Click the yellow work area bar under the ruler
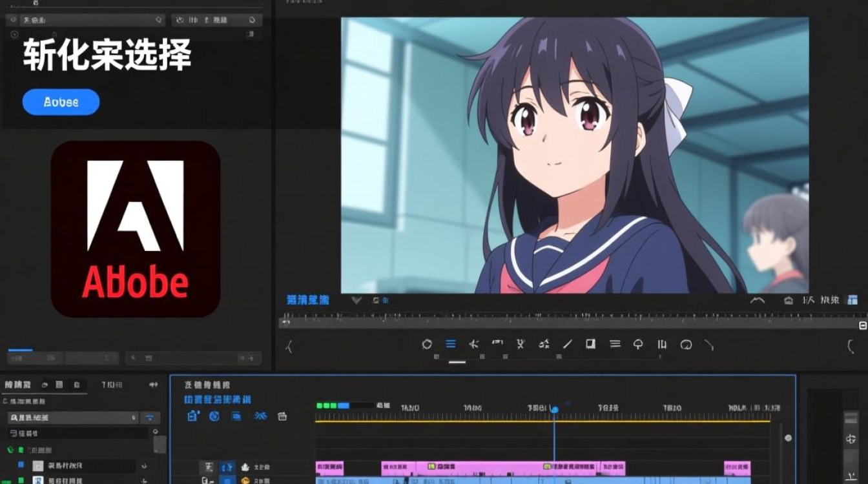 [542, 421]
